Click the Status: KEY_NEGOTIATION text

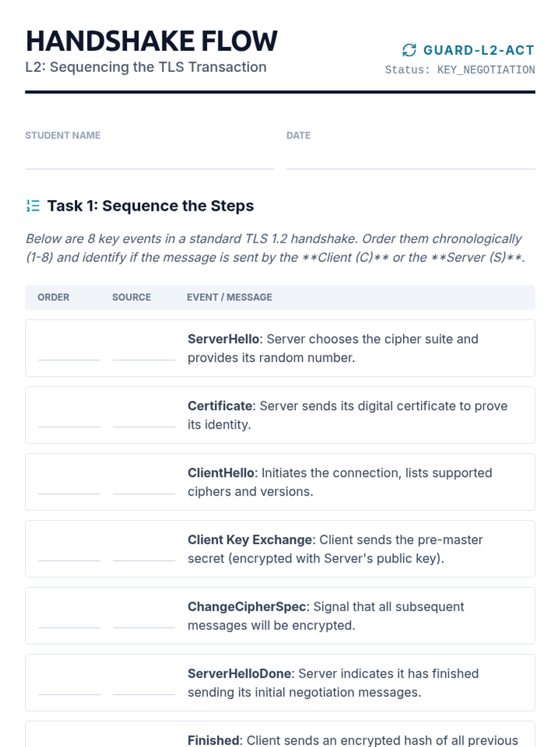(x=460, y=70)
